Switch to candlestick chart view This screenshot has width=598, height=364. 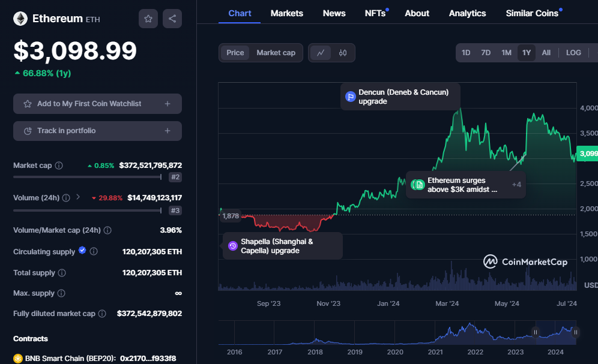pyautogui.click(x=343, y=53)
